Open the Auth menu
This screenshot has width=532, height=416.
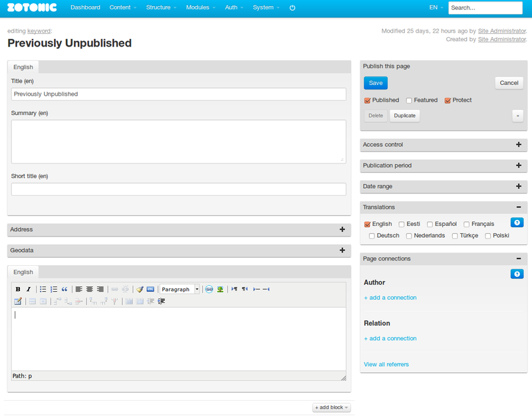(x=234, y=7)
